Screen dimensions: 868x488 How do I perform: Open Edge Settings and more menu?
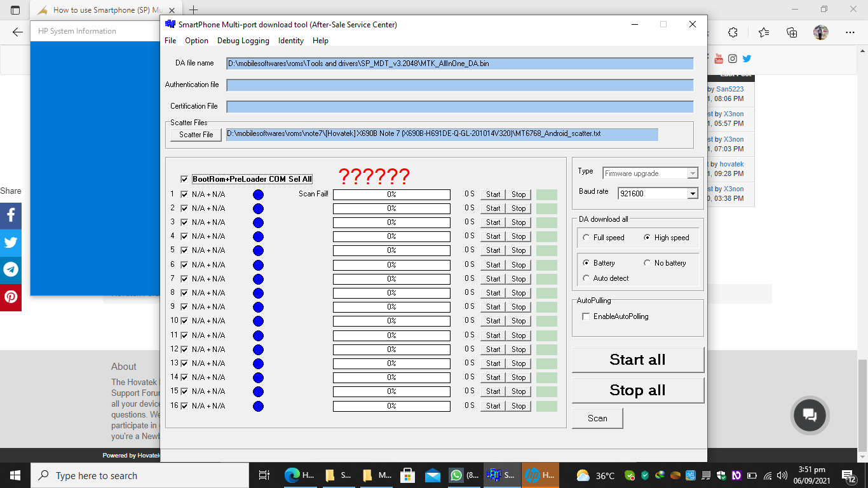pyautogui.click(x=850, y=32)
